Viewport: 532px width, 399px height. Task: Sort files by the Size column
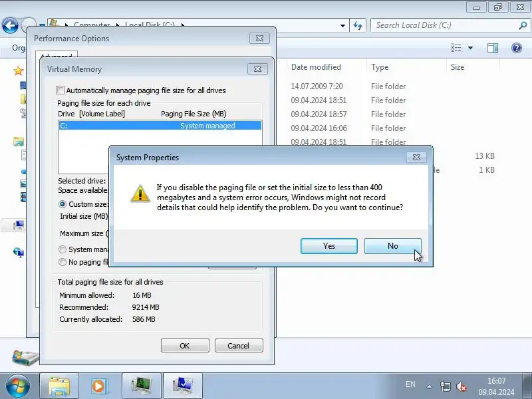[458, 67]
